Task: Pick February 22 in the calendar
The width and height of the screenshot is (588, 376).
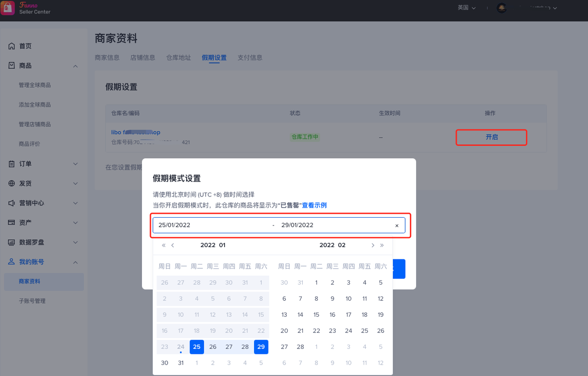Action: tap(317, 331)
